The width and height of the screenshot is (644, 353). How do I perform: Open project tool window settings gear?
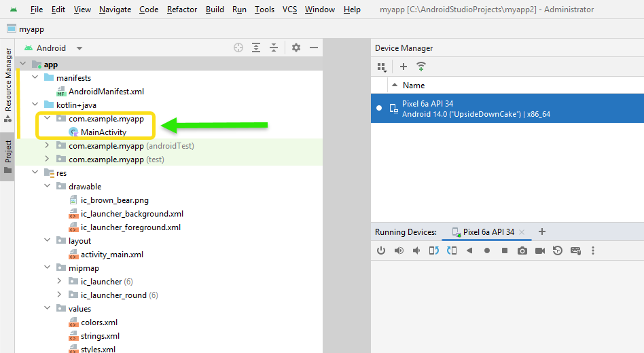[x=296, y=48]
